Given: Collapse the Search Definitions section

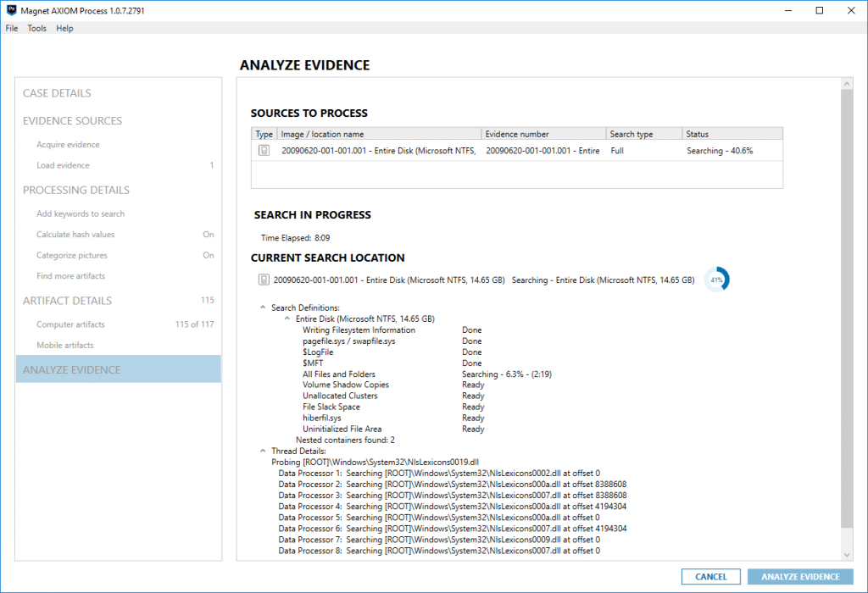Looking at the screenshot, I should [x=263, y=308].
